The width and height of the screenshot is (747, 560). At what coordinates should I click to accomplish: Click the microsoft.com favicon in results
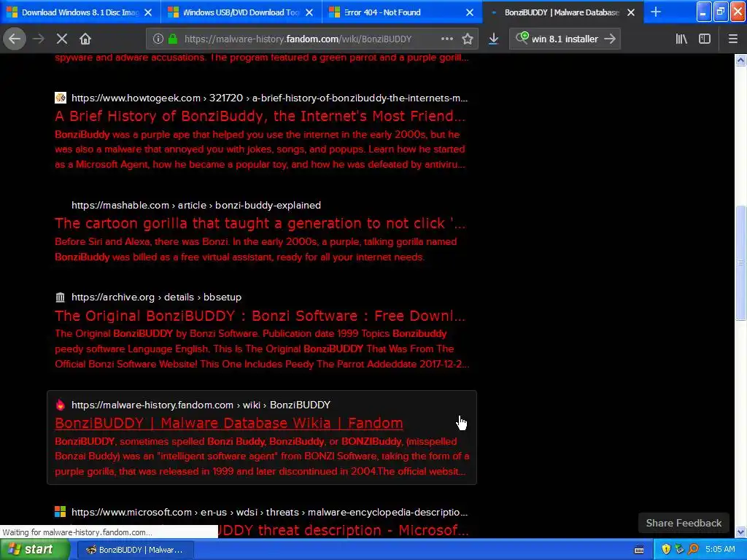(61, 512)
